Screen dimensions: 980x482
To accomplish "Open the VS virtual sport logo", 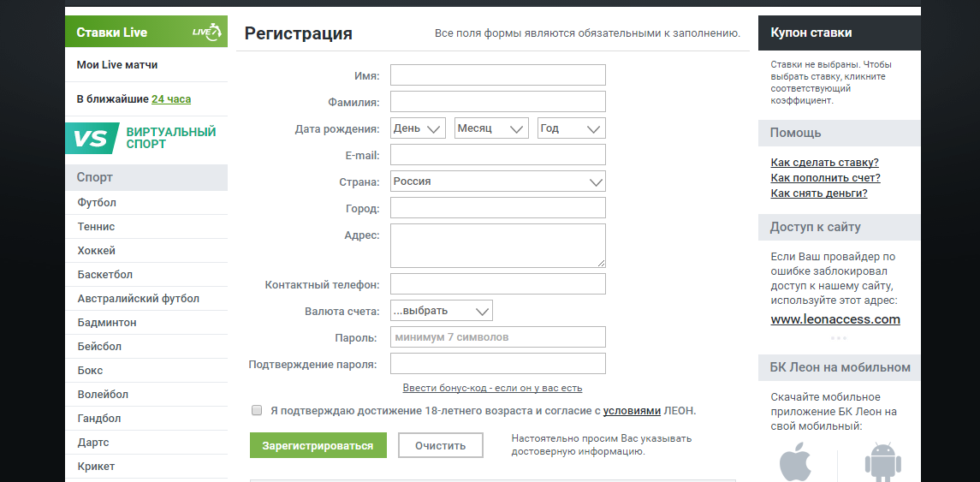I will (92, 138).
